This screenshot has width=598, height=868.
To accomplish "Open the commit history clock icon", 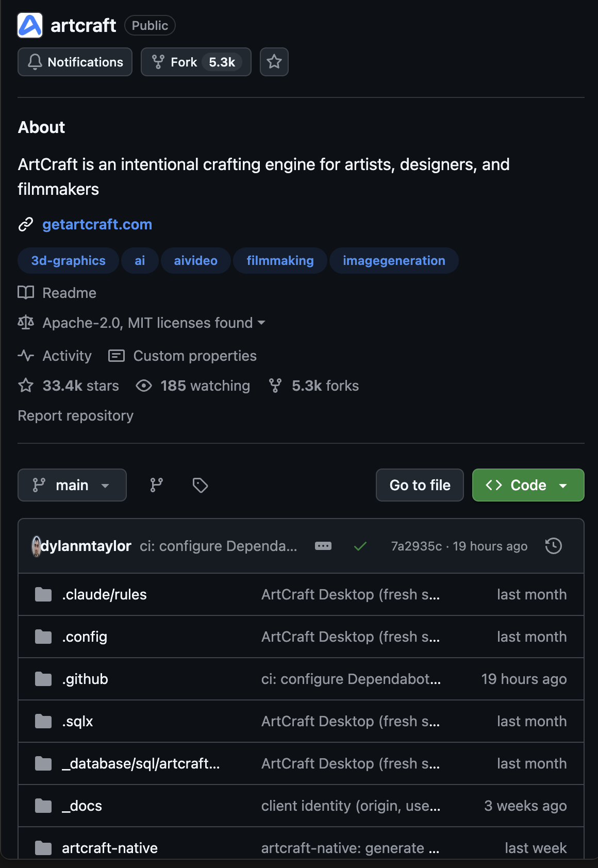I will coord(554,546).
